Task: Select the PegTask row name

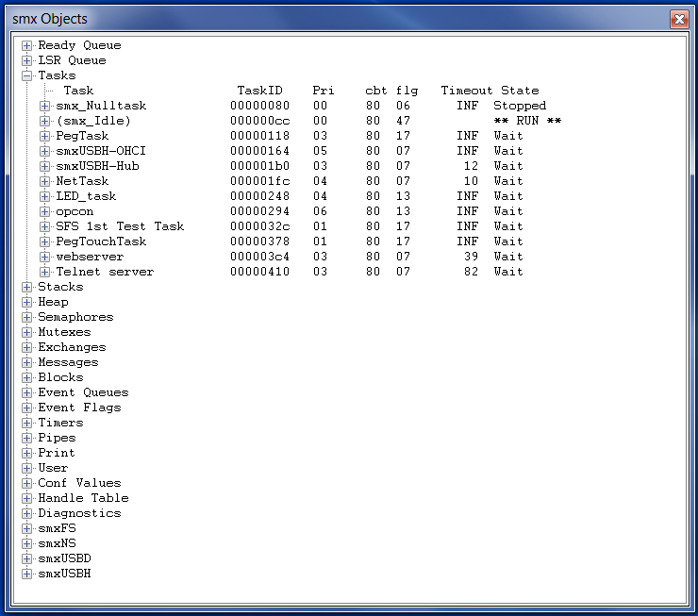Action: click(x=82, y=136)
